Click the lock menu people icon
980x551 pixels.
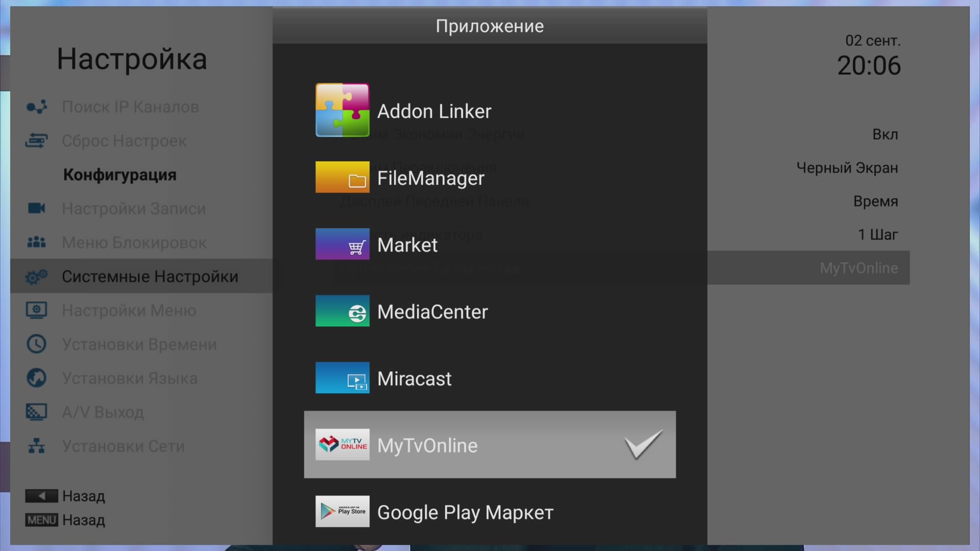pyautogui.click(x=36, y=242)
